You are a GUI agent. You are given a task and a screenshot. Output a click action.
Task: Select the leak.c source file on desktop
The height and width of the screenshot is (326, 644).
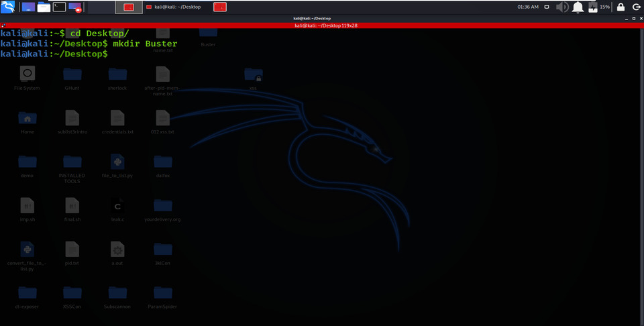pyautogui.click(x=117, y=210)
